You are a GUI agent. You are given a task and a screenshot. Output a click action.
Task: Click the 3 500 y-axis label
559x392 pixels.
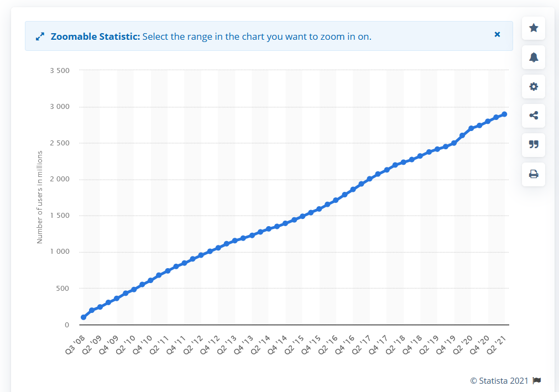coord(60,71)
